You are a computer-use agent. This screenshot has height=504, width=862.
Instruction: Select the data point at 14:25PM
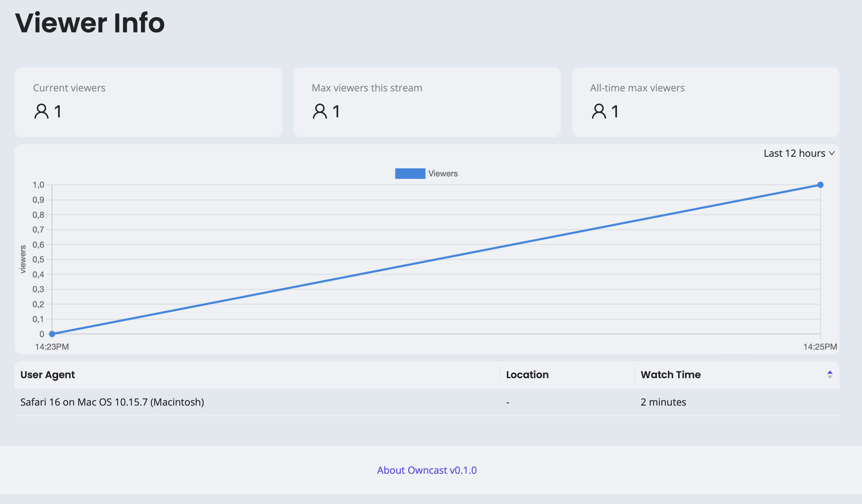tap(821, 185)
